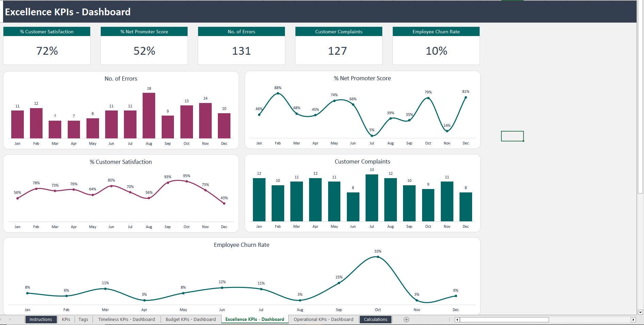Screen dimensions: 644x325
Task: Click the Employee Churn Rate KPI card
Action: pos(436,46)
